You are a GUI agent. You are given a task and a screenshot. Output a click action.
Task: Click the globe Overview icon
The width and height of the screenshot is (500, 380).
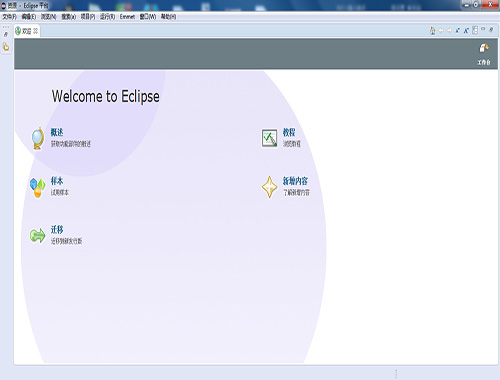pyautogui.click(x=38, y=138)
